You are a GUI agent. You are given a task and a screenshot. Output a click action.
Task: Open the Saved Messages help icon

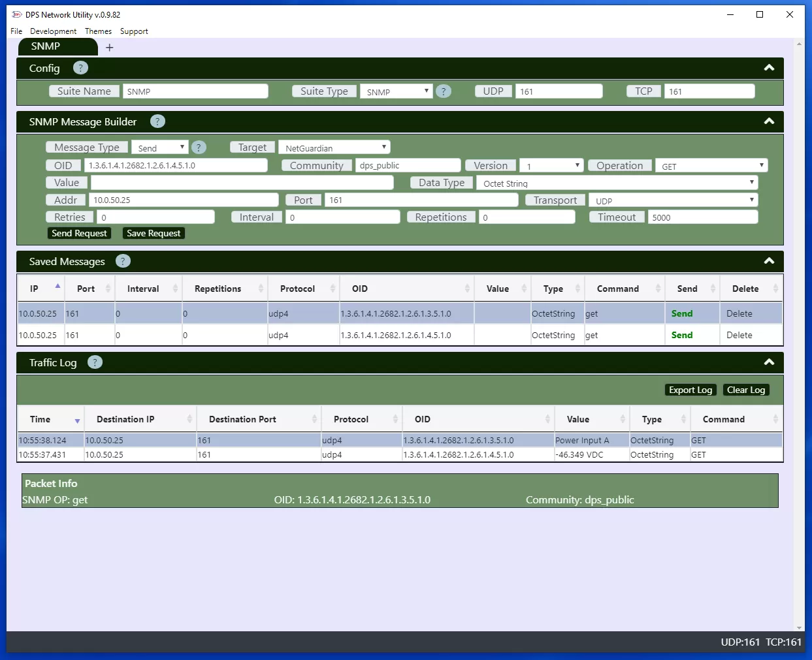[123, 261]
